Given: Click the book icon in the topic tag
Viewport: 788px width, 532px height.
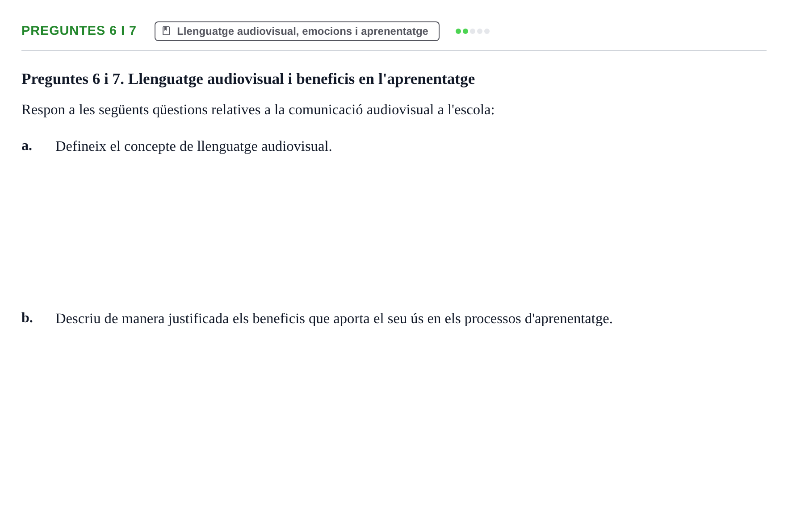Looking at the screenshot, I should click(x=166, y=31).
